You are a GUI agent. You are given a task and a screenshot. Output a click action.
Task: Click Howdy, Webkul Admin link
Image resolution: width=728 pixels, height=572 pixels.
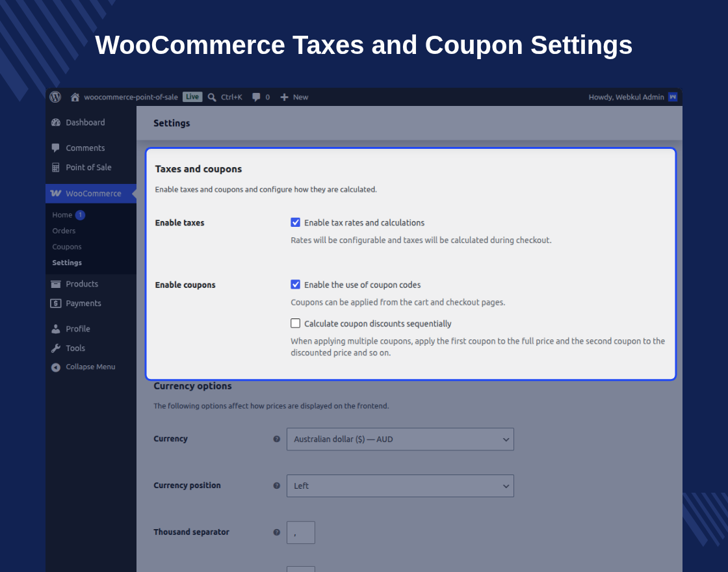[x=627, y=97]
